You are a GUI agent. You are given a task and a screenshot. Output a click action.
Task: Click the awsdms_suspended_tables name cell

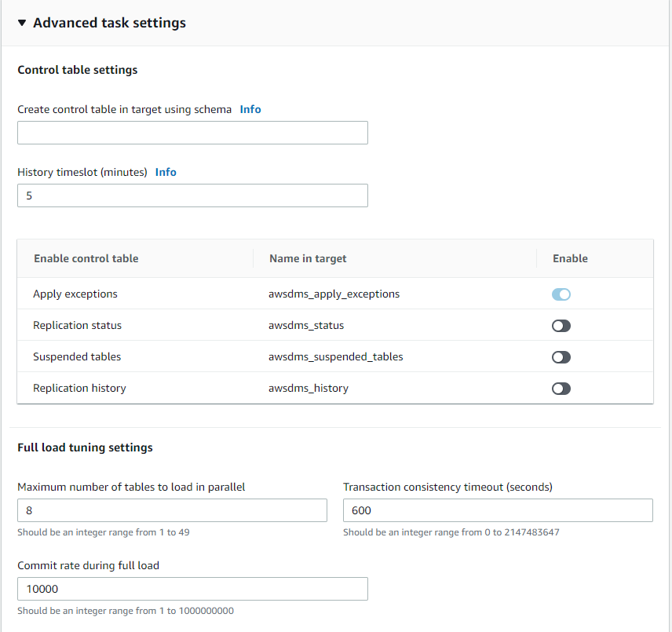[x=335, y=356]
